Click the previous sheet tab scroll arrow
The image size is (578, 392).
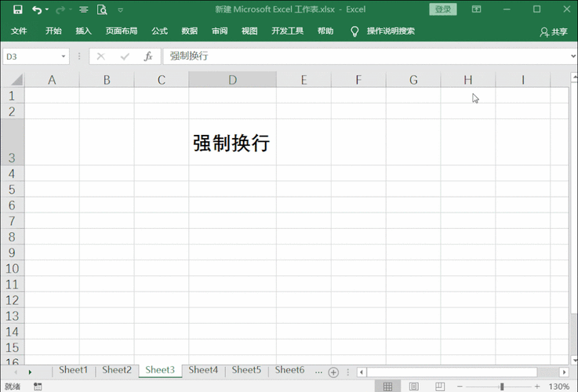coord(16,372)
